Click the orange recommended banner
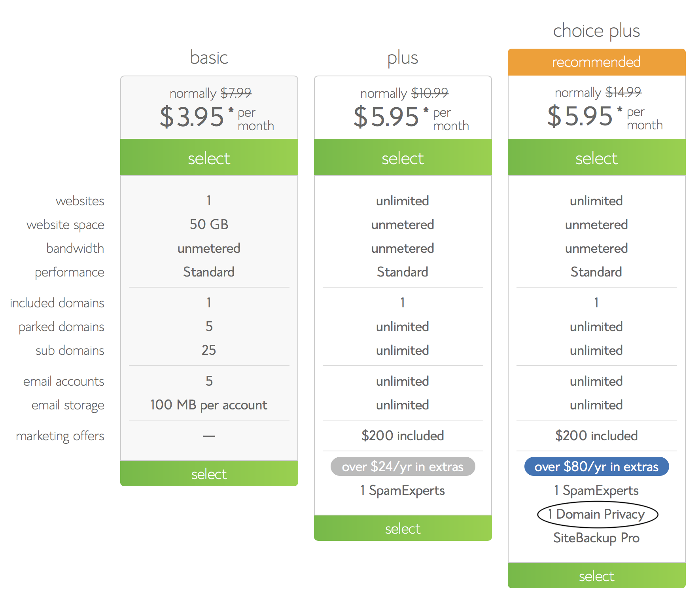The image size is (700, 591). (x=596, y=62)
